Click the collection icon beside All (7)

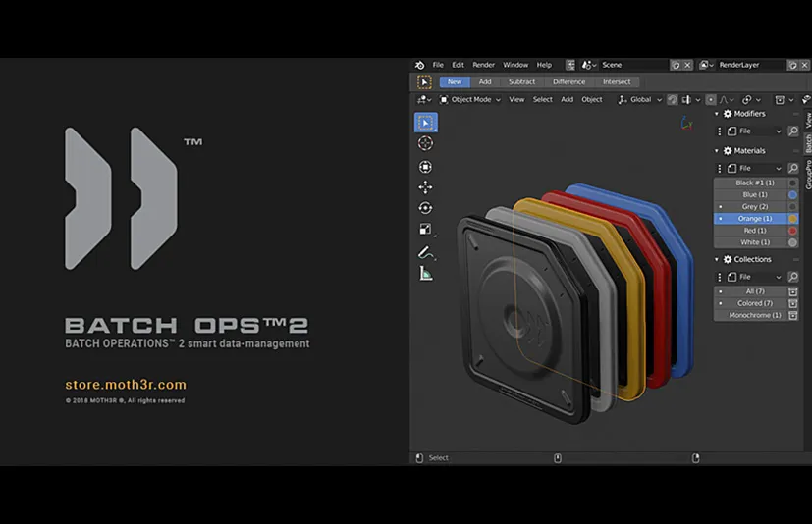(792, 291)
